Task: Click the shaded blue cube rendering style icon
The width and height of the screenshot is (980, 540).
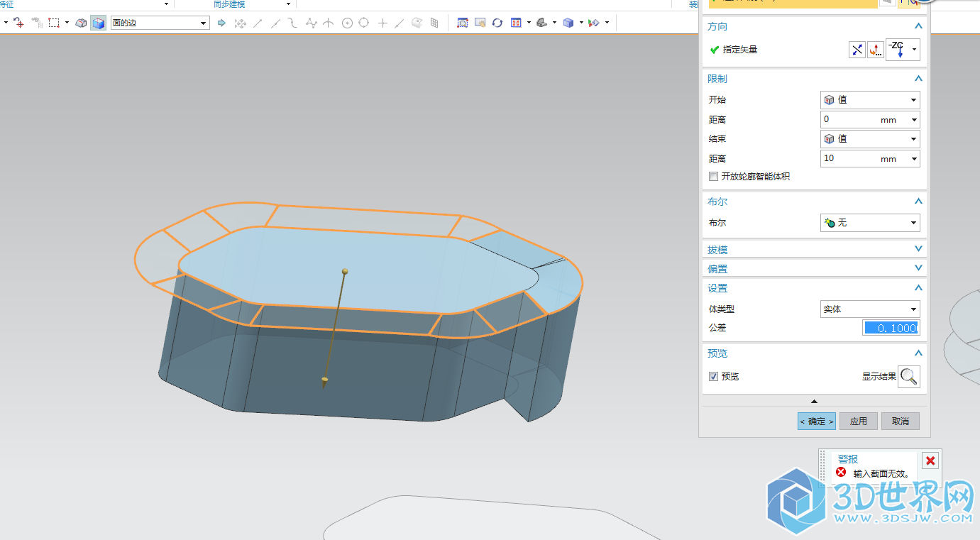Action: pos(568,23)
